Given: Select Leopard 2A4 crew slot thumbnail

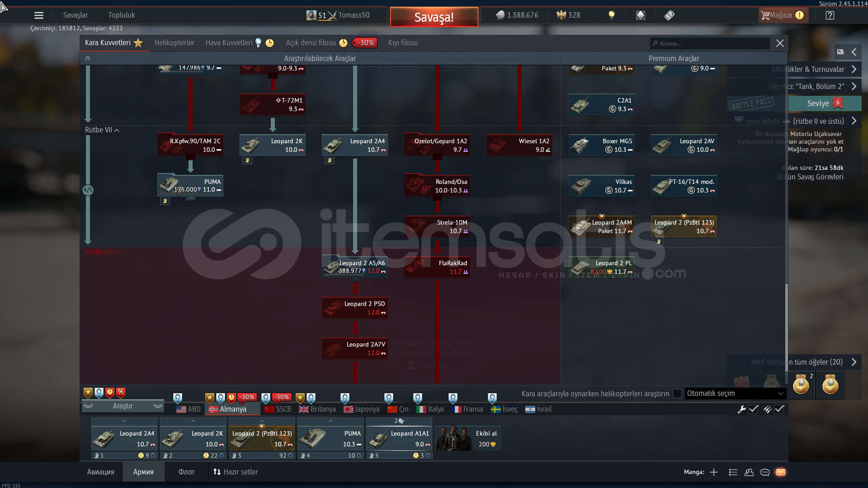Looking at the screenshot, I should [x=124, y=439].
